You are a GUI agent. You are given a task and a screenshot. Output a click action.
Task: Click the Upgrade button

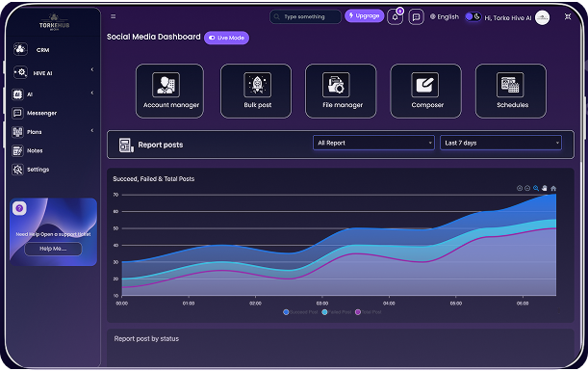click(x=364, y=15)
